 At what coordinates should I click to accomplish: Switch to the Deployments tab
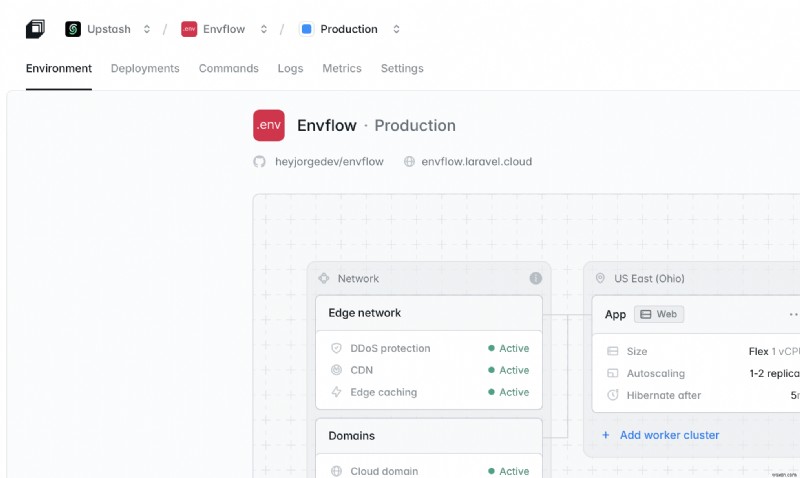click(x=145, y=68)
